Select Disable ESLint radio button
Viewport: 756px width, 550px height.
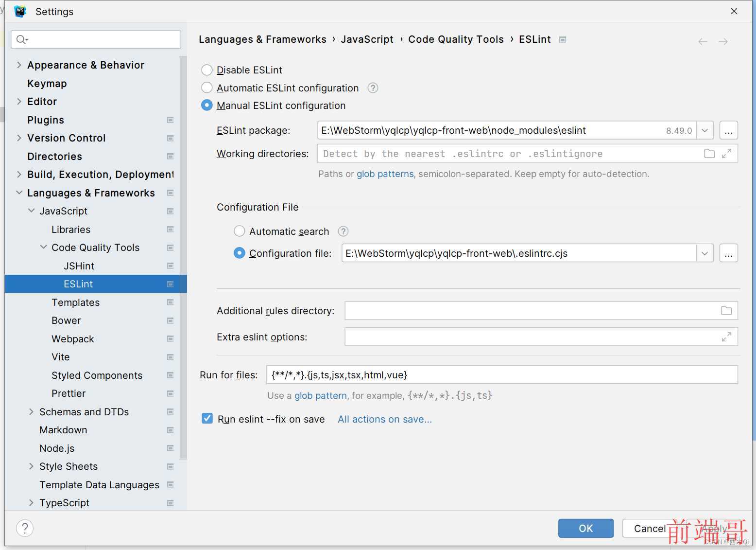pyautogui.click(x=207, y=70)
